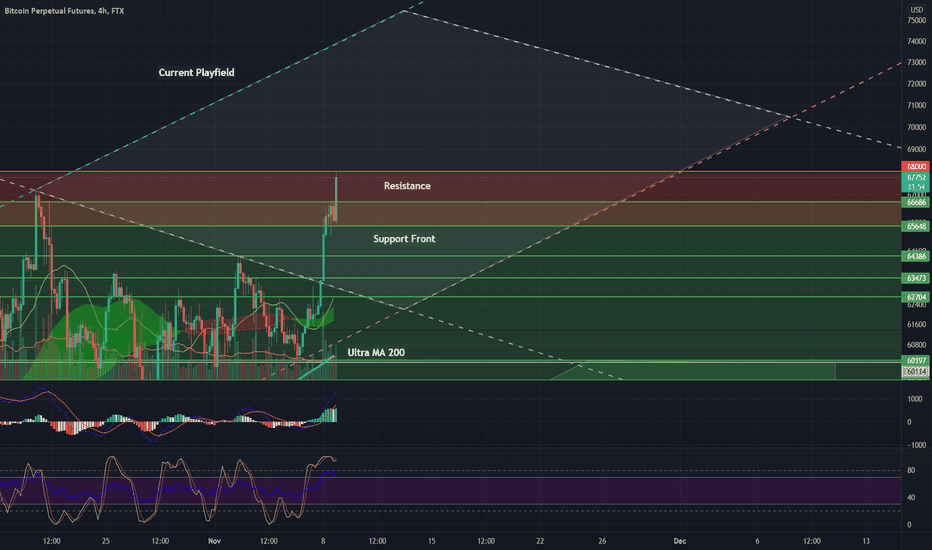932x550 pixels.
Task: Click the white 60114 price tag
Action: pyautogui.click(x=916, y=372)
